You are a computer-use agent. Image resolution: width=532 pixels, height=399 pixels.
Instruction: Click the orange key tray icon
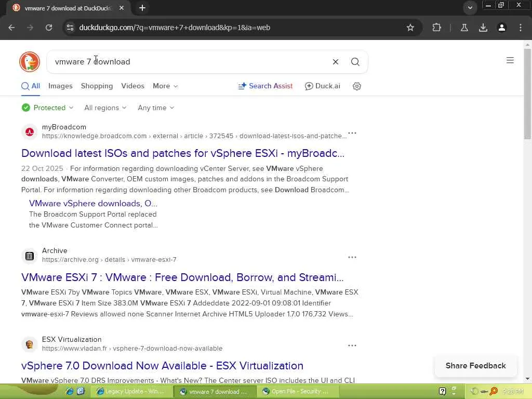[494, 392]
